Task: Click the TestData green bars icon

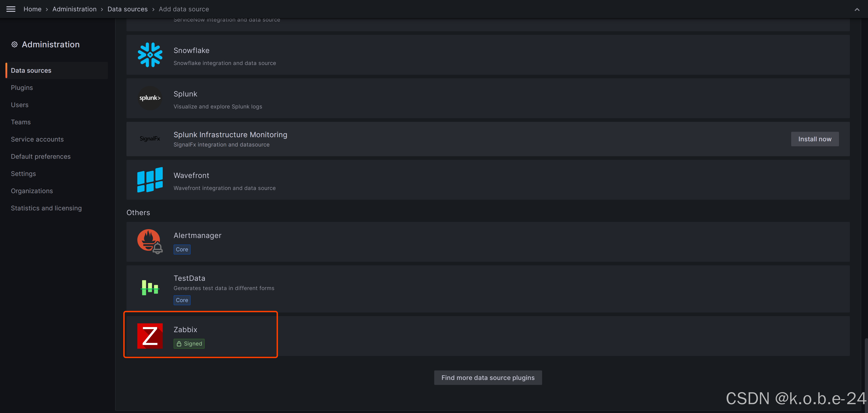Action: tap(150, 288)
